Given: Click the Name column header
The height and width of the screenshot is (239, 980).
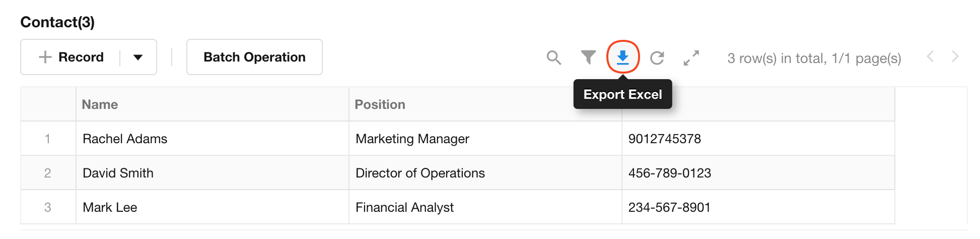Looking at the screenshot, I should click(100, 104).
